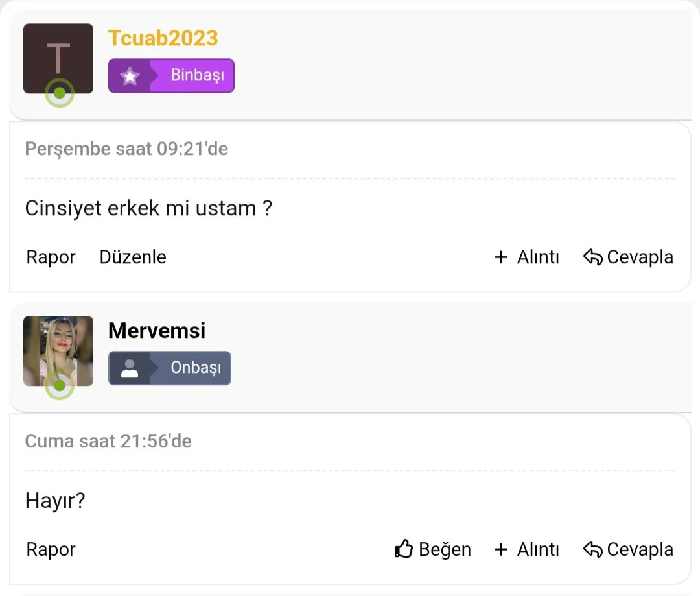Image resolution: width=700 pixels, height=596 pixels.
Task: Edit the post with Düzenle
Action: pos(133,257)
